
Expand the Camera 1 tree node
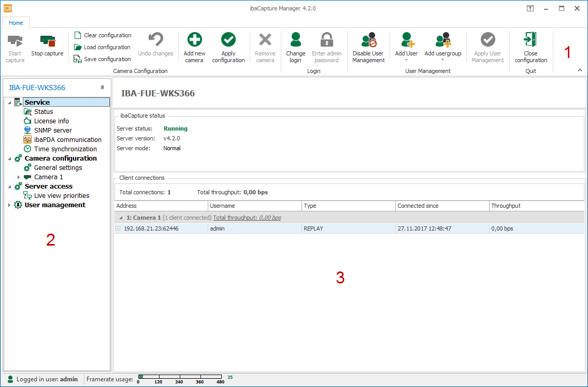tap(19, 177)
